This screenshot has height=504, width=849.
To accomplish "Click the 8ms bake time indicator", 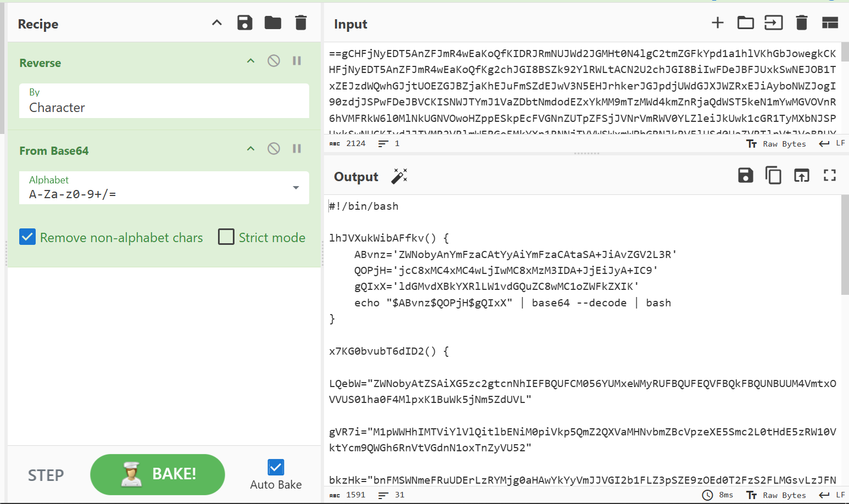I will [718, 495].
